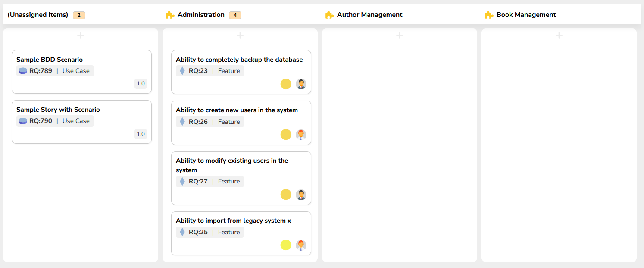Select the Administration column header
Image resolution: width=644 pixels, height=268 pixels.
click(201, 15)
